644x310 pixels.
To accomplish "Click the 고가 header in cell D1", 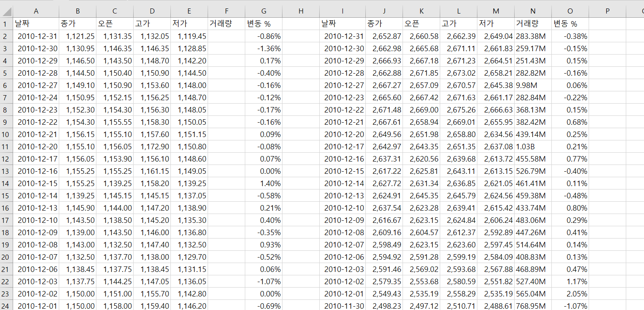I will tap(152, 24).
